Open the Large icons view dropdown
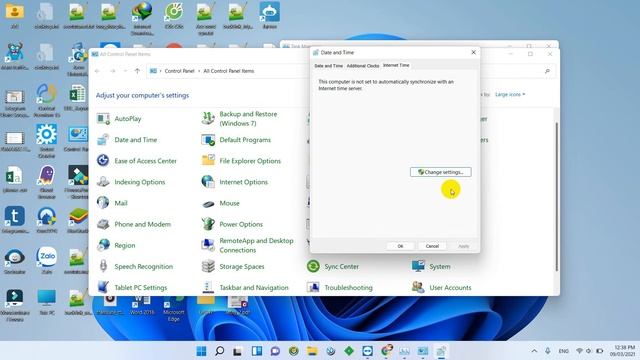Image resolution: width=640 pixels, height=360 pixels. coord(510,95)
